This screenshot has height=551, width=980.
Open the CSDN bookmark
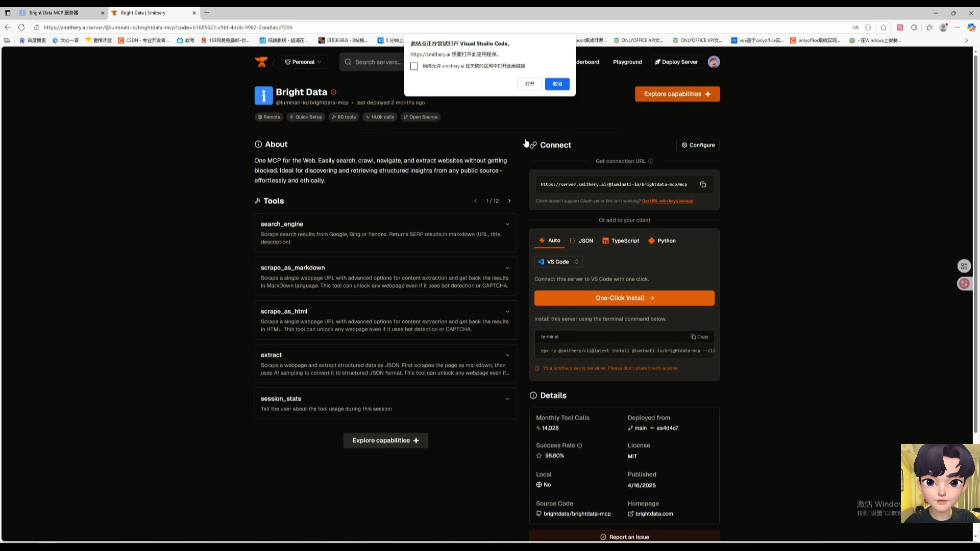click(143, 40)
